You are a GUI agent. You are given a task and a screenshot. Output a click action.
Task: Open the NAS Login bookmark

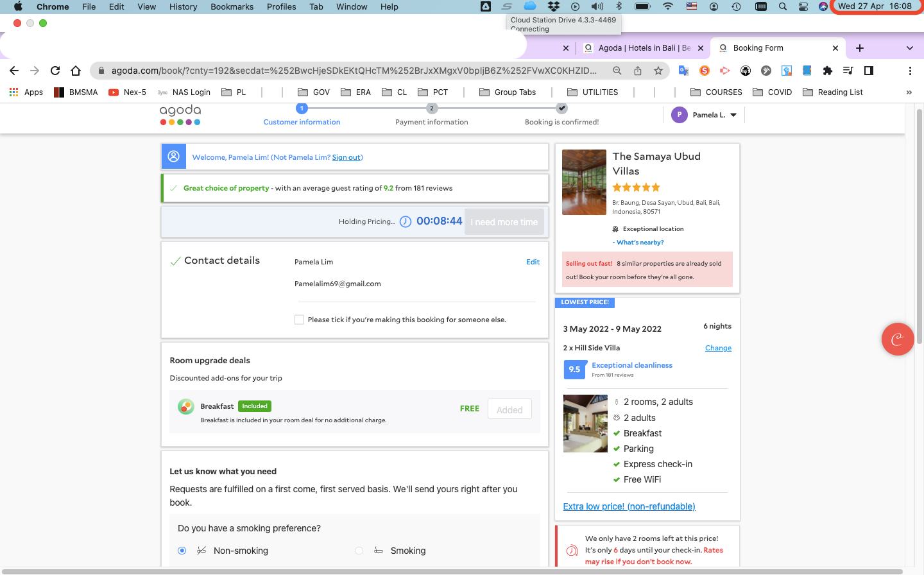[x=184, y=92]
